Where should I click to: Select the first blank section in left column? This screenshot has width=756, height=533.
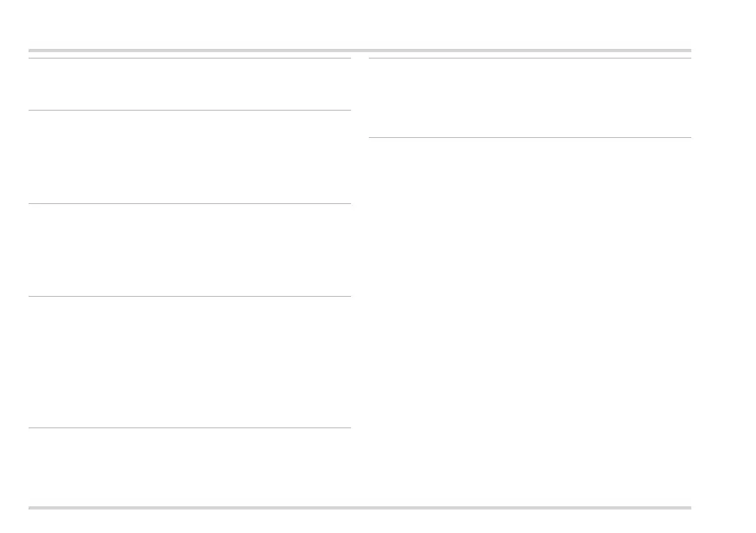189,84
